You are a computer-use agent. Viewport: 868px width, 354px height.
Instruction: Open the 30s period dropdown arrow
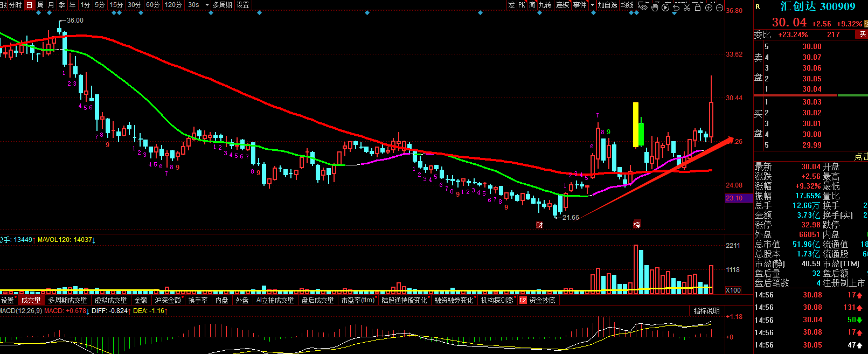pyautogui.click(x=207, y=5)
